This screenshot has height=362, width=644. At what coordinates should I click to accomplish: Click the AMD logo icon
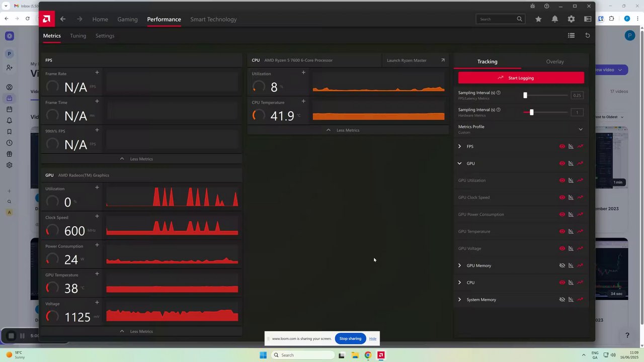click(x=46, y=19)
